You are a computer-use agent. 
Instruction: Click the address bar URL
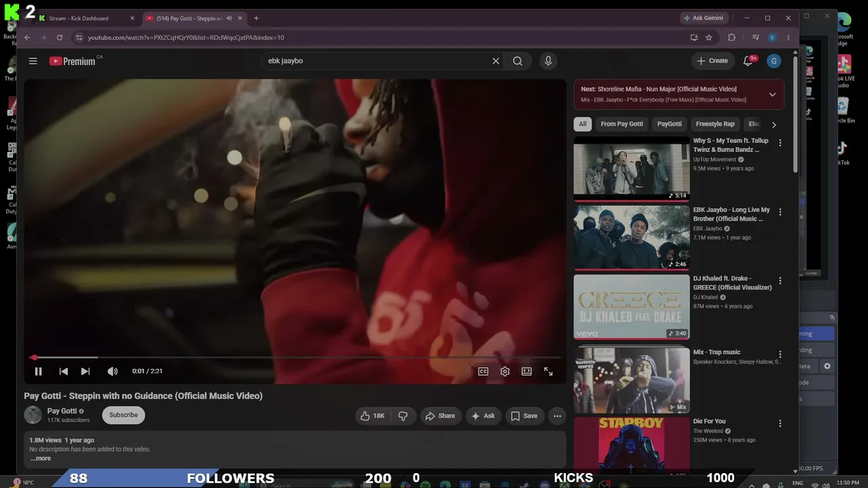tap(186, 38)
